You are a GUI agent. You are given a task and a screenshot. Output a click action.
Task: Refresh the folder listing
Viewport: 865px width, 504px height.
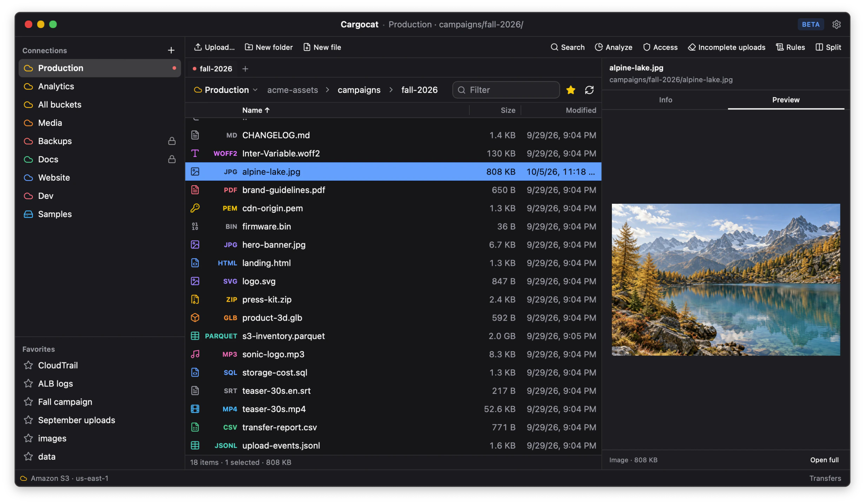[589, 90]
